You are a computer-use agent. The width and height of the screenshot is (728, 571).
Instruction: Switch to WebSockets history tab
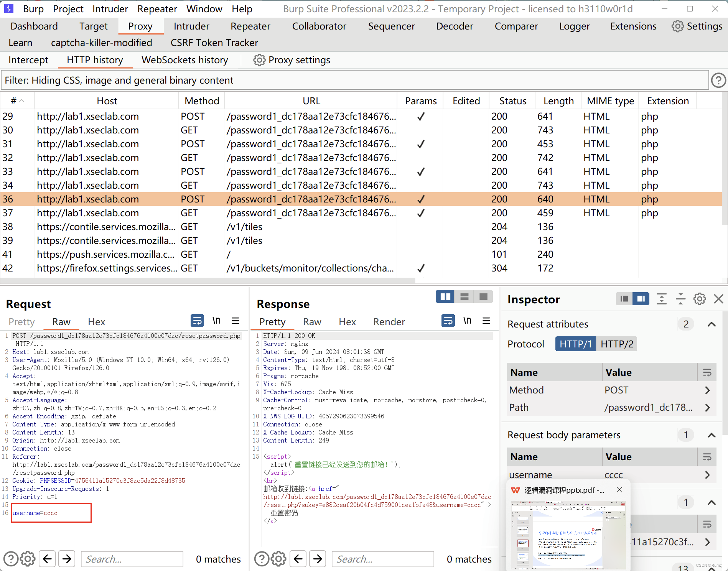click(x=184, y=60)
